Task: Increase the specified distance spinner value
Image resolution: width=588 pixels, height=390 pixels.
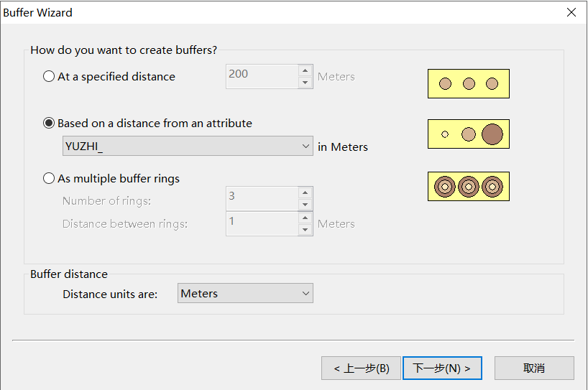Action: coord(306,71)
